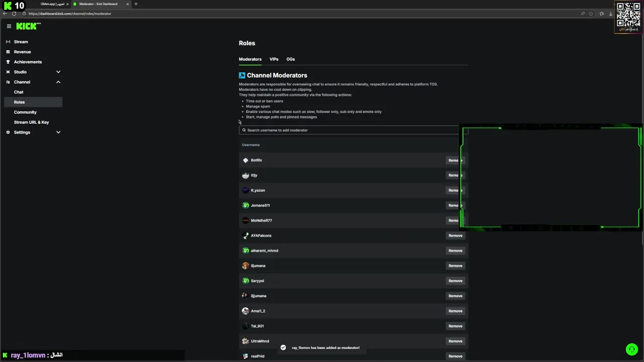Remove Tal_901 as moderator
This screenshot has width=644, height=362.
[455, 326]
